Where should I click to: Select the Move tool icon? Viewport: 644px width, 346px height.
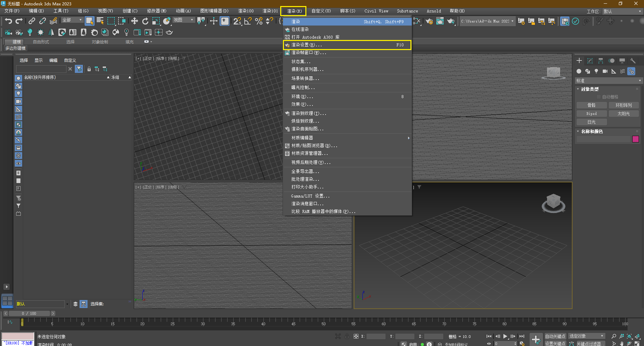click(135, 21)
